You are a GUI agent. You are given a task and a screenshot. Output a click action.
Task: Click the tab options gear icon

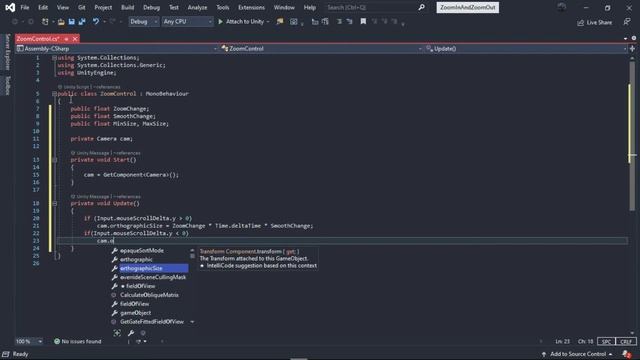tap(633, 38)
